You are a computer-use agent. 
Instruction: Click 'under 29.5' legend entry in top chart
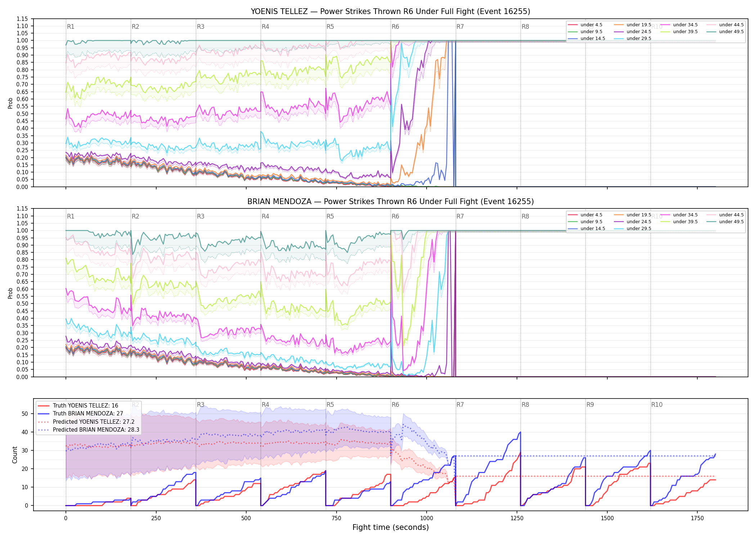coord(633,39)
